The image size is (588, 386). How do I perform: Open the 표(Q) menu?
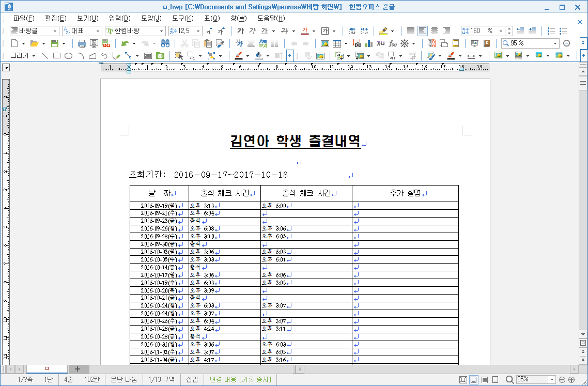[212, 19]
